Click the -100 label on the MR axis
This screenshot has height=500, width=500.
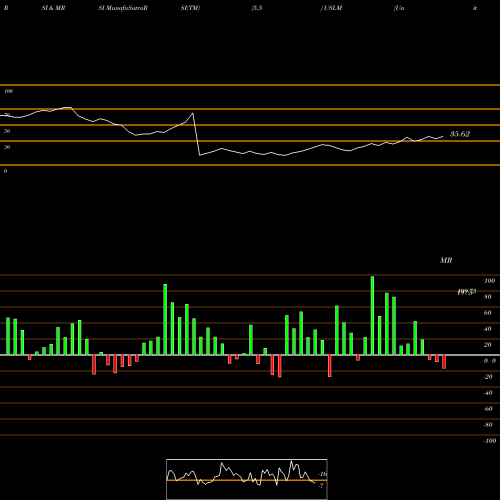[490, 441]
